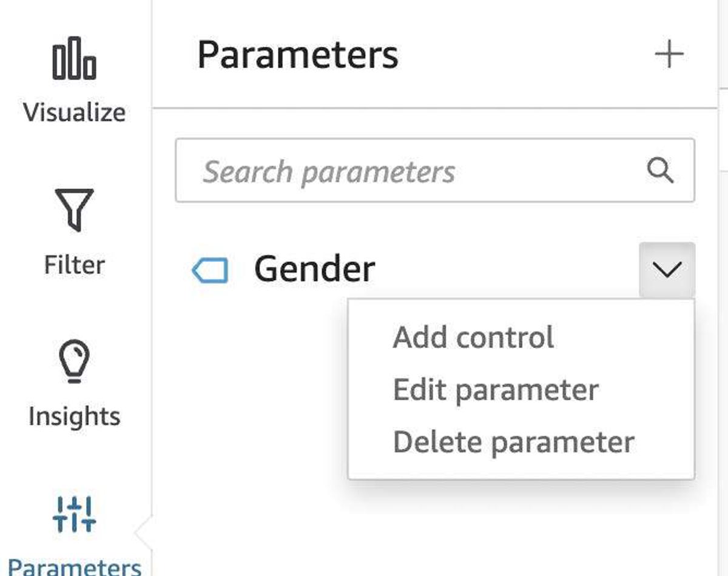Open Insights using its text label

tap(74, 417)
